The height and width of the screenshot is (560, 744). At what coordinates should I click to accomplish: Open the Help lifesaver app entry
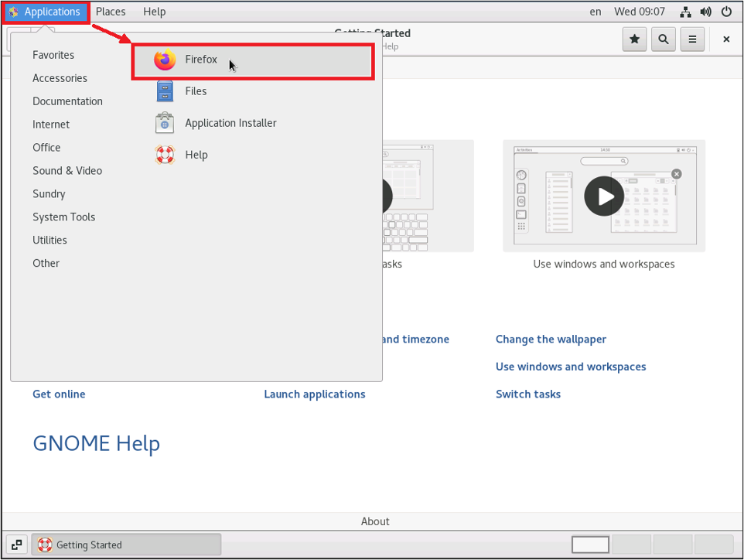click(x=196, y=155)
